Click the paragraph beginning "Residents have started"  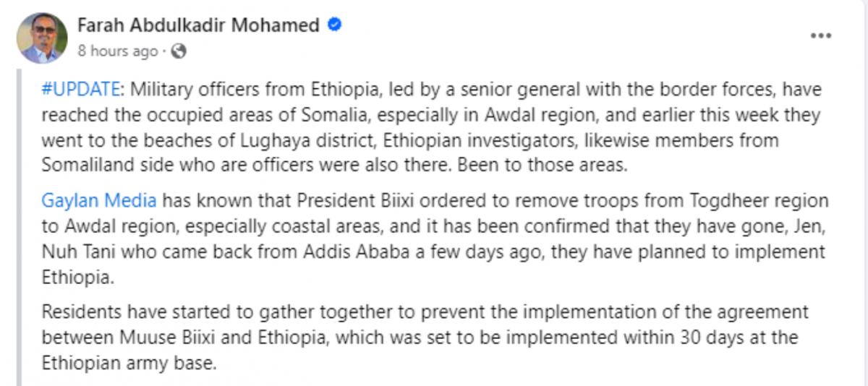[x=425, y=337]
